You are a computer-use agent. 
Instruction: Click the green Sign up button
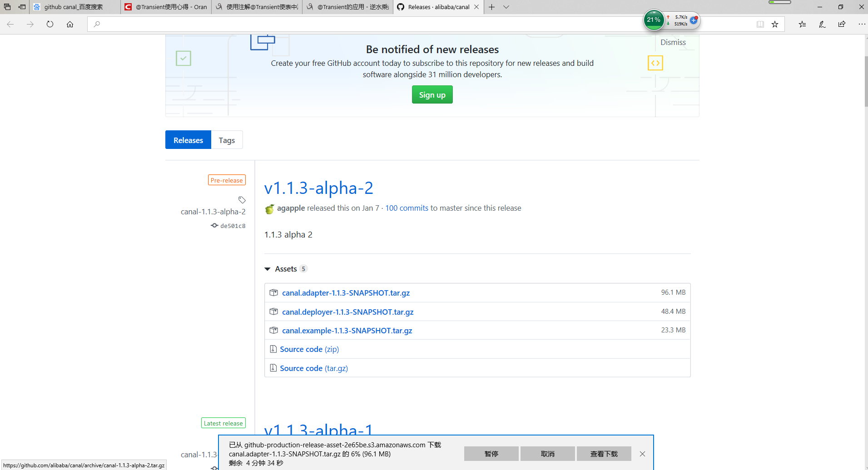coord(432,94)
